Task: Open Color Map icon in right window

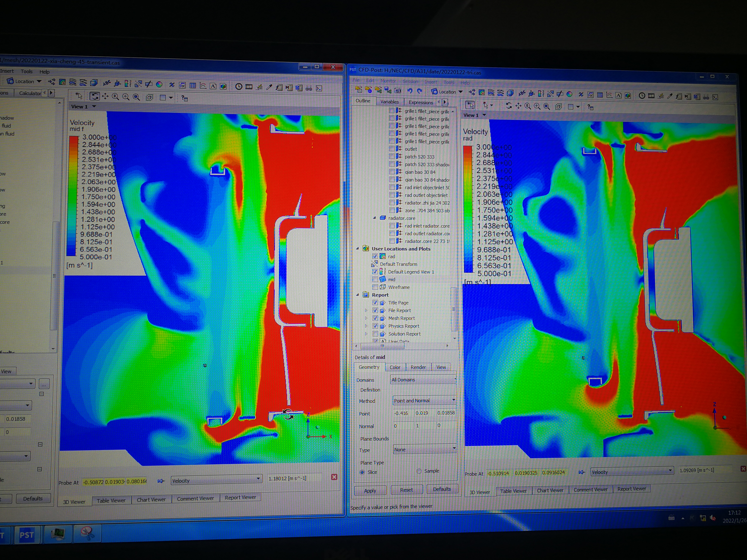Action: [569, 94]
